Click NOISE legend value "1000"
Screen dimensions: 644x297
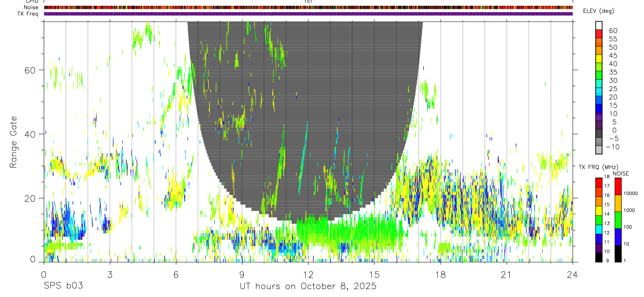629,211
